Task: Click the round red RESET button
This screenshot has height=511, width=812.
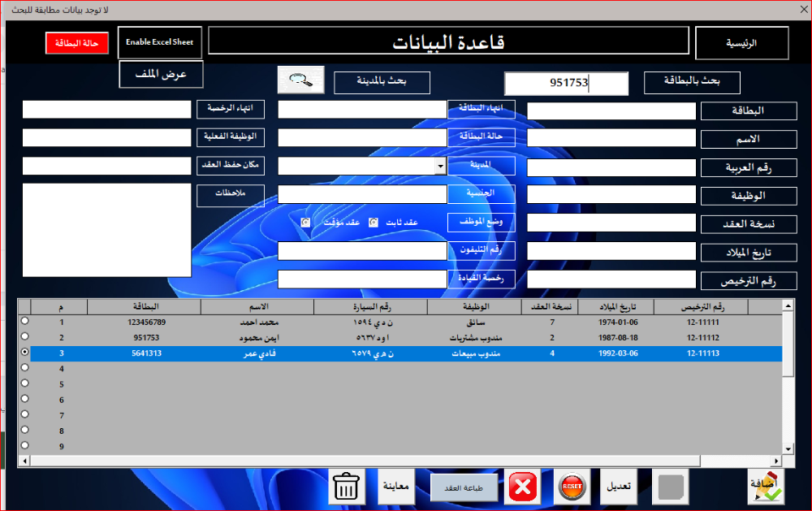Action: click(x=572, y=487)
